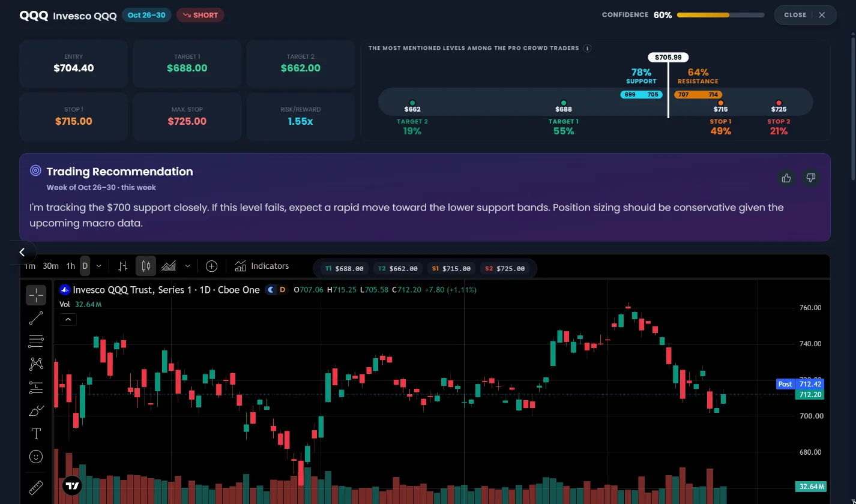Image resolution: width=856 pixels, height=504 pixels.
Task: Toggle the S2 $725.00 level line
Action: tap(504, 269)
